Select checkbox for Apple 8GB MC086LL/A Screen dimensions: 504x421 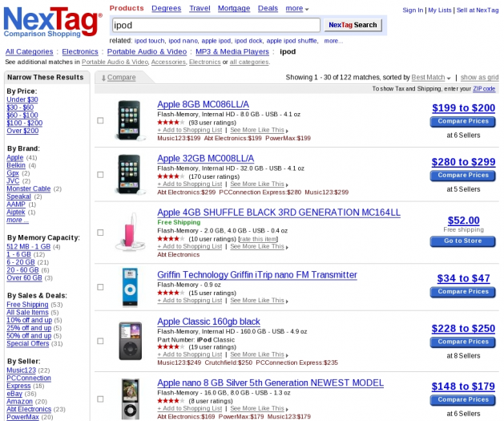(x=100, y=120)
